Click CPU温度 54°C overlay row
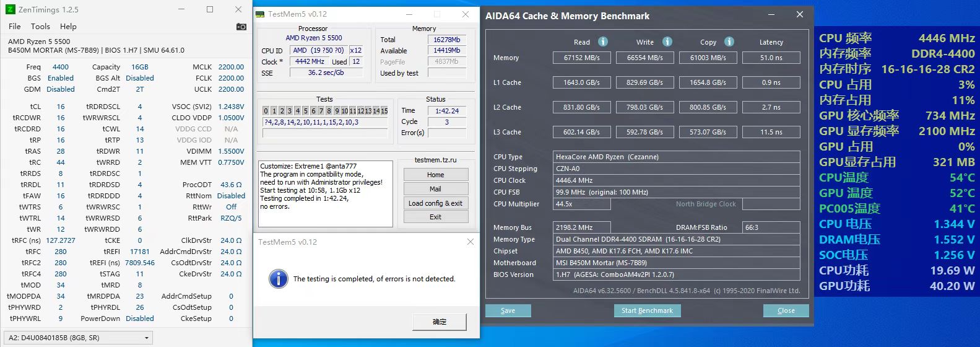The width and height of the screenshot is (980, 347). 897,177
